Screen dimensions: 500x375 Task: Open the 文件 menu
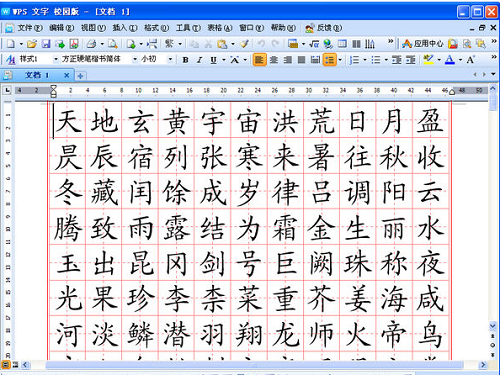pos(30,28)
